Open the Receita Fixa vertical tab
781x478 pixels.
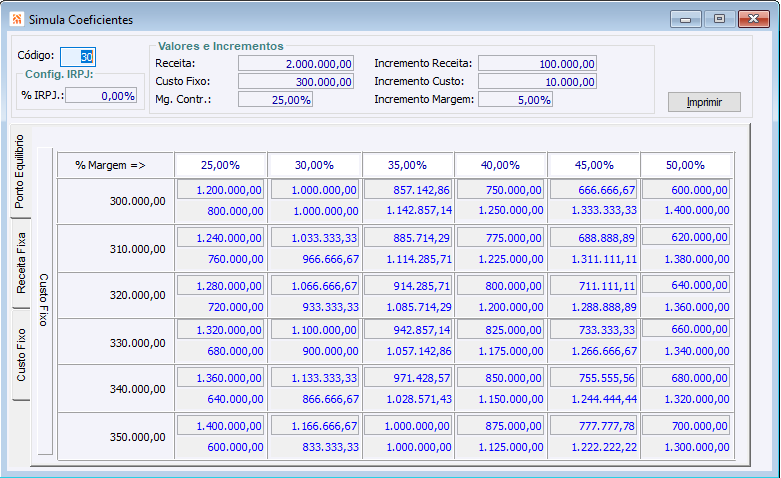coord(21,263)
